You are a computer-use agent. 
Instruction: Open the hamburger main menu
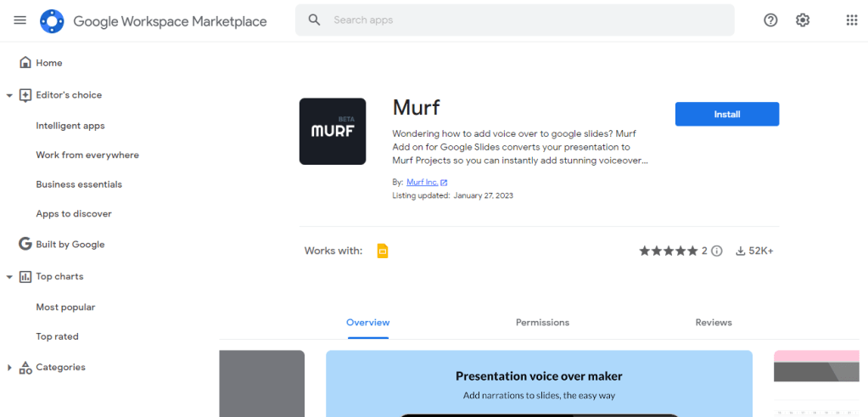20,20
